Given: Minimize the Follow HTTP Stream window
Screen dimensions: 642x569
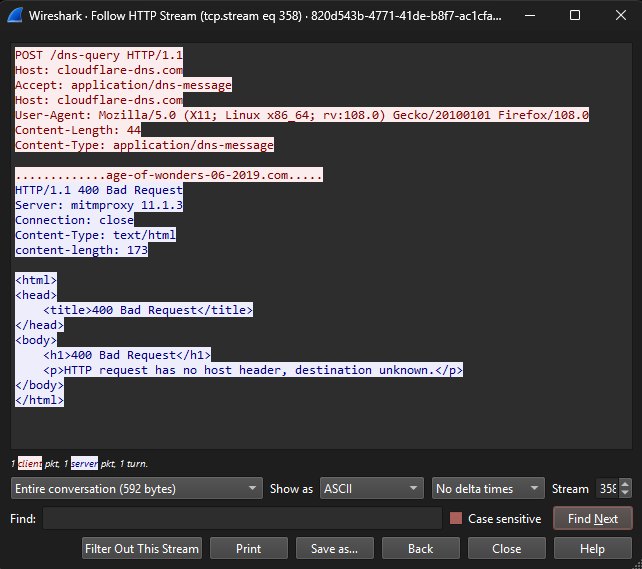Looking at the screenshot, I should 530,16.
